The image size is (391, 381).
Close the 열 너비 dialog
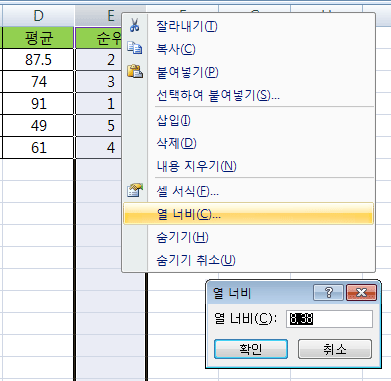coord(361,293)
